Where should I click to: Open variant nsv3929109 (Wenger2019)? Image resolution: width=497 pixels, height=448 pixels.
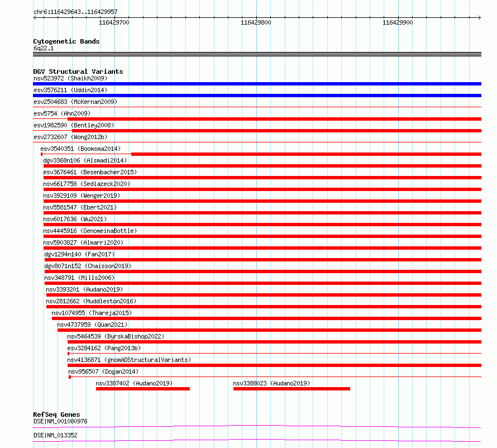click(82, 196)
